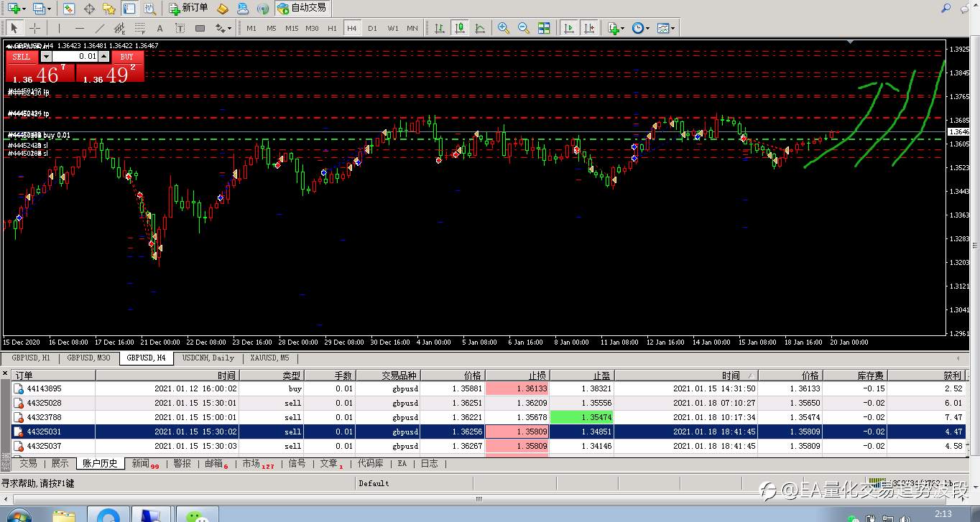Select the text 'A' tool
Viewport: 980px width, 522px height.
click(160, 28)
